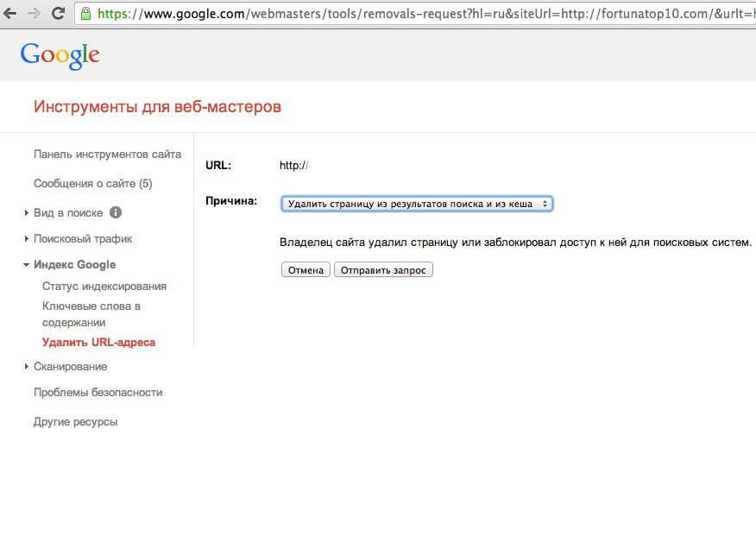Open Сообщения о сайте (5)

[x=93, y=184]
